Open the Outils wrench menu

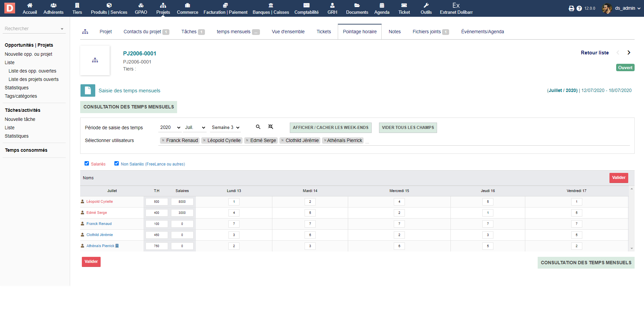[x=426, y=8]
